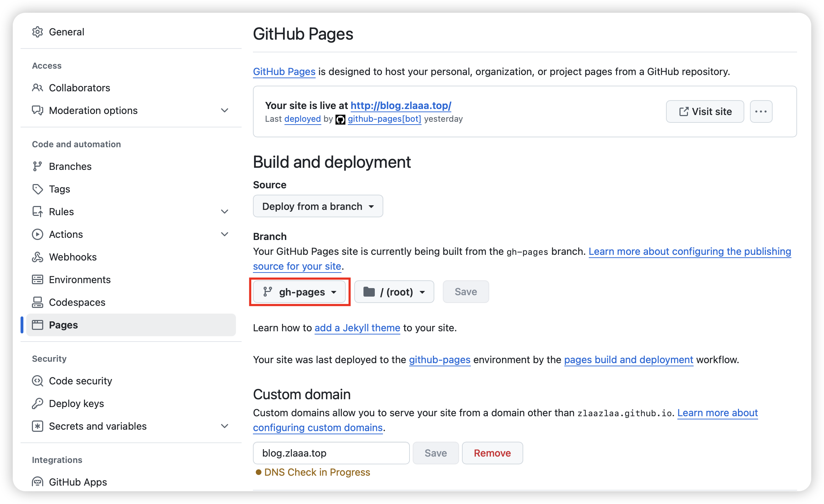Click the github-pages[bot] avatar icon

[x=340, y=120]
